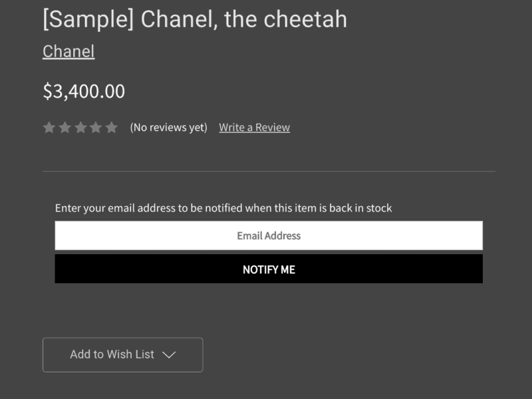
Task: Click the product title [Sample] Chanel, the cheetah
Action: pos(194,19)
